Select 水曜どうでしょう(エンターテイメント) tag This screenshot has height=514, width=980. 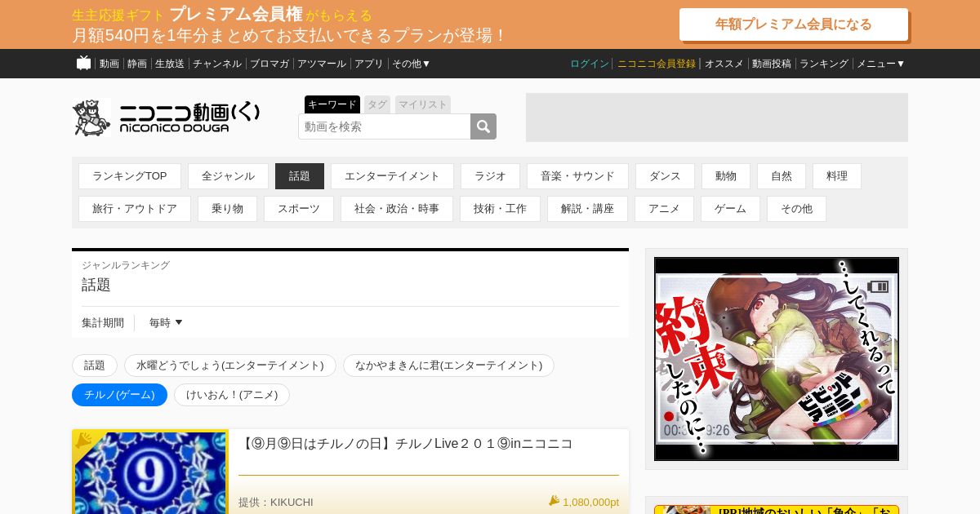click(x=230, y=366)
